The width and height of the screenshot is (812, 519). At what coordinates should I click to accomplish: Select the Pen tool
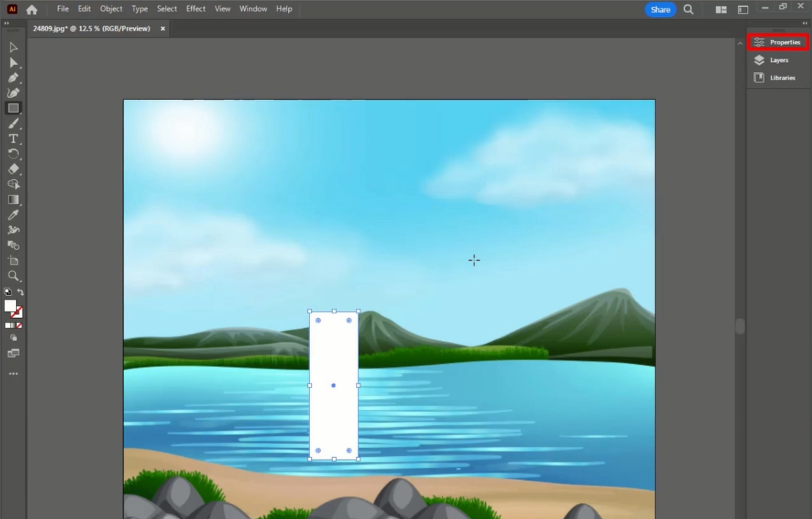[13, 78]
